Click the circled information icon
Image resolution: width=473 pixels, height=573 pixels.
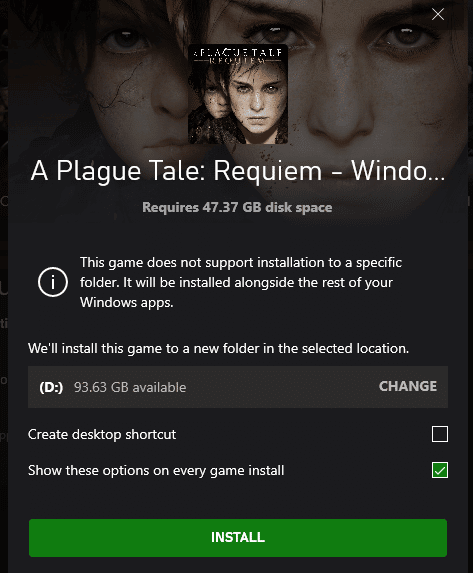pyautogui.click(x=53, y=282)
